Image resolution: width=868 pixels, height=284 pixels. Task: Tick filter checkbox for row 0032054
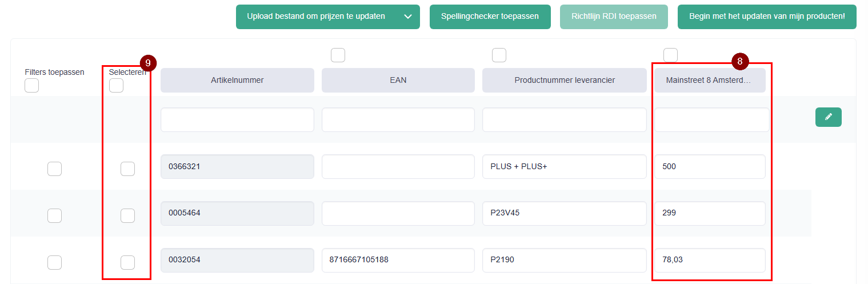click(x=54, y=263)
